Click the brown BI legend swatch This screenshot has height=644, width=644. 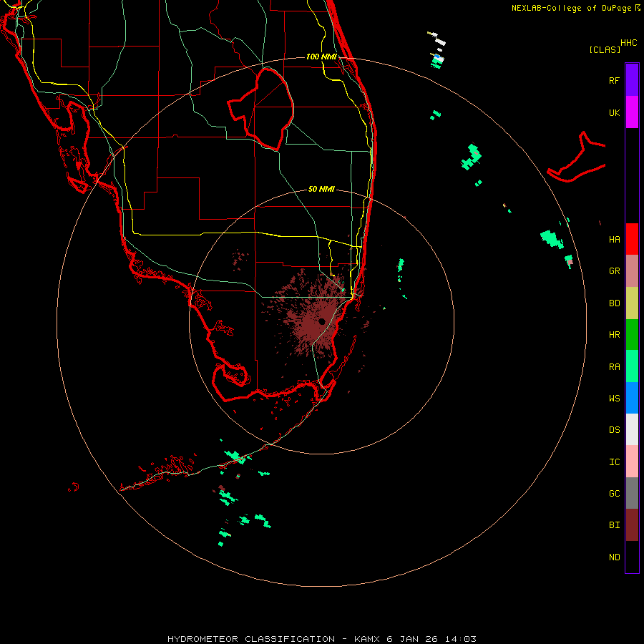point(632,525)
